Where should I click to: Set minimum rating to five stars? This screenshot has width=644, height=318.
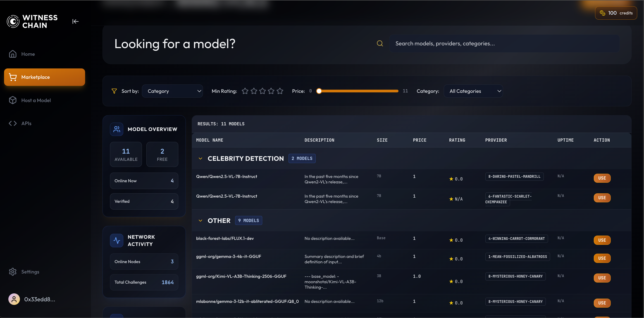280,91
